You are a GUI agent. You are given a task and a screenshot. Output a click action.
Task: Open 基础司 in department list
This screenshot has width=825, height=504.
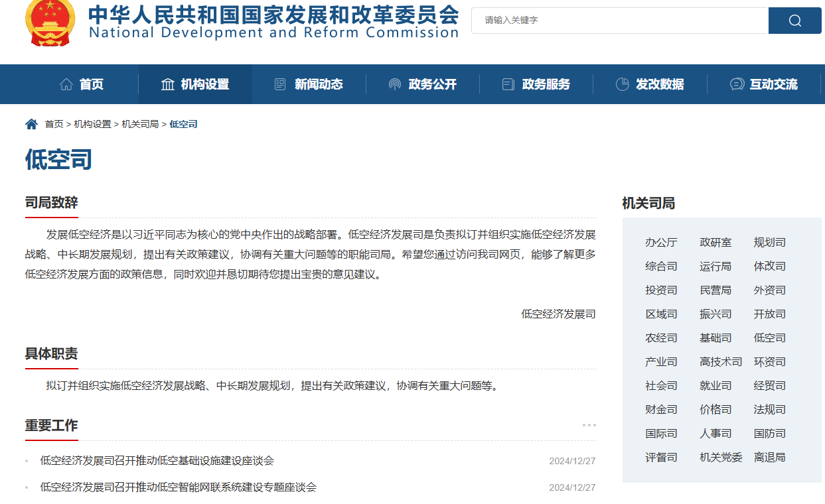point(715,338)
